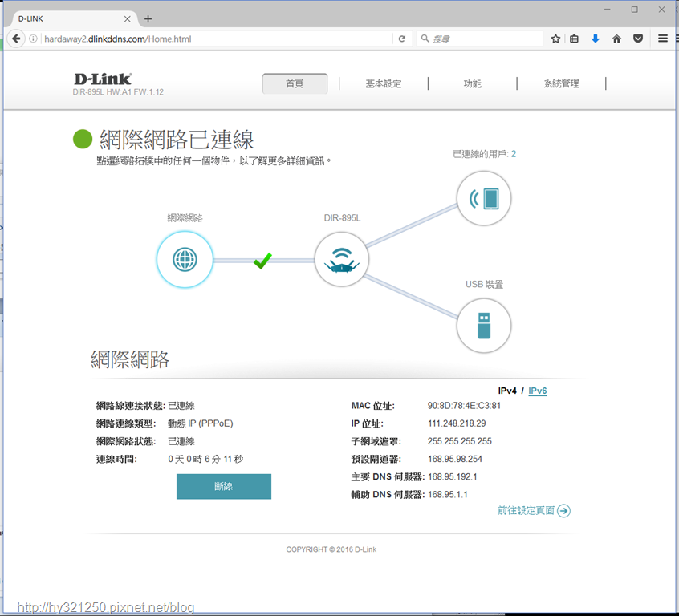This screenshot has width=679, height=616.
Task: Select the IPv4 view label
Action: point(507,391)
